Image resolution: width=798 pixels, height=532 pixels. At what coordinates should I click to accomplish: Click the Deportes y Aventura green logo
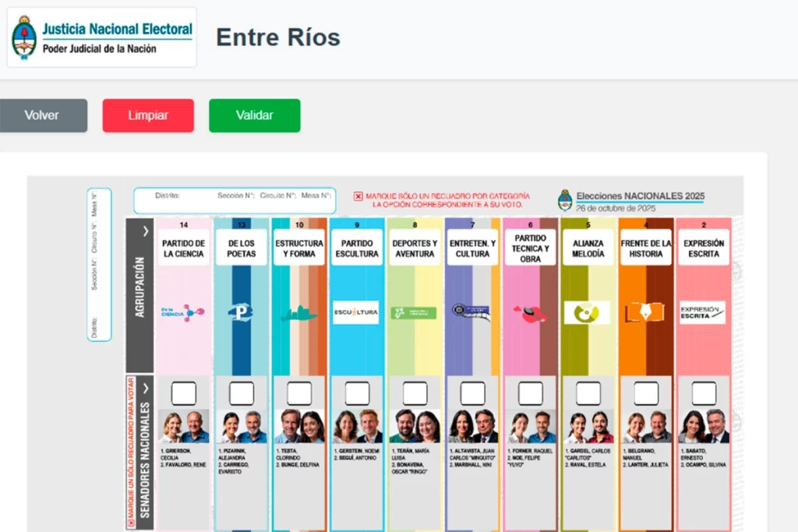pyautogui.click(x=413, y=312)
